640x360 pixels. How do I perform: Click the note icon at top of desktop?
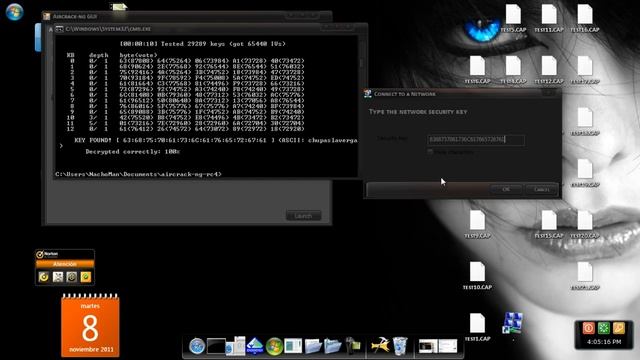click(x=119, y=7)
